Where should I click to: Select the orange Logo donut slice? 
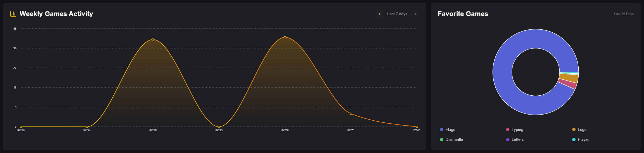coord(569,78)
